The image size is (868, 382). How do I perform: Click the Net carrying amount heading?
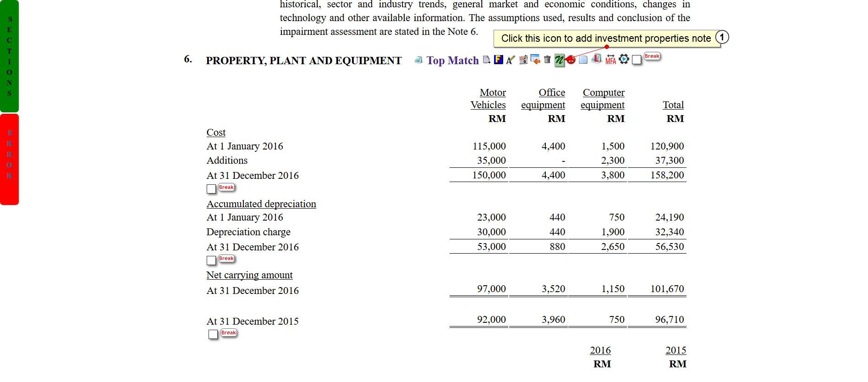pyautogui.click(x=249, y=275)
